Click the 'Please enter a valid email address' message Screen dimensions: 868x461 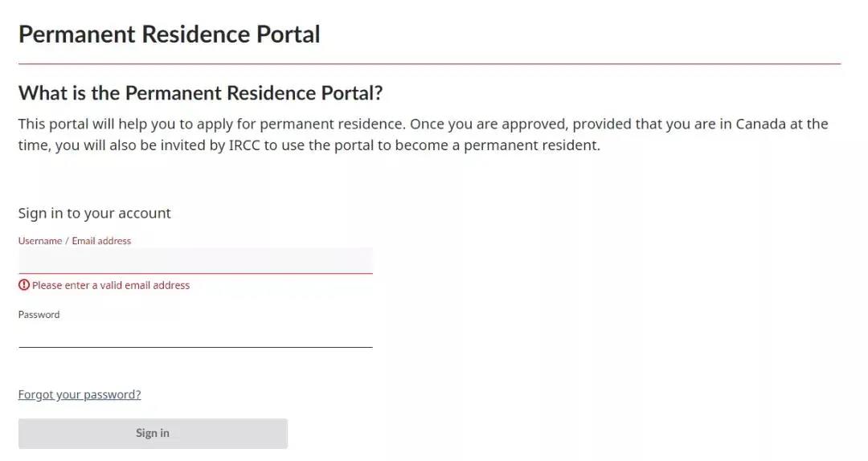111,285
